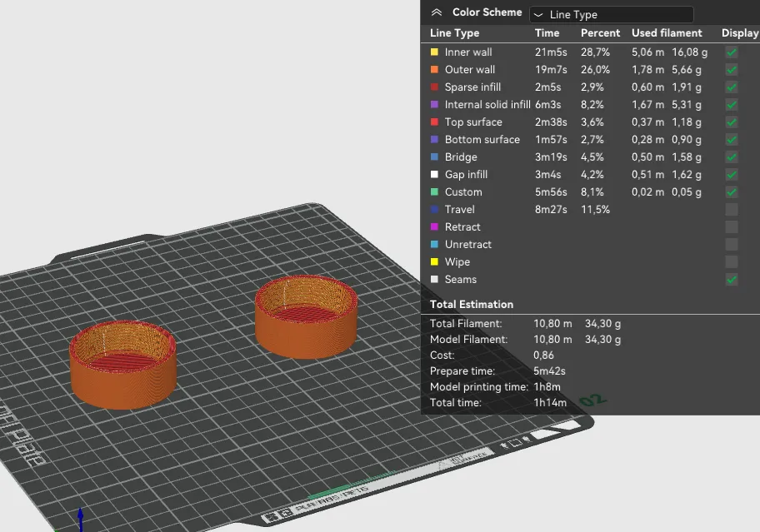Enable Retract display checkbox

[732, 227]
